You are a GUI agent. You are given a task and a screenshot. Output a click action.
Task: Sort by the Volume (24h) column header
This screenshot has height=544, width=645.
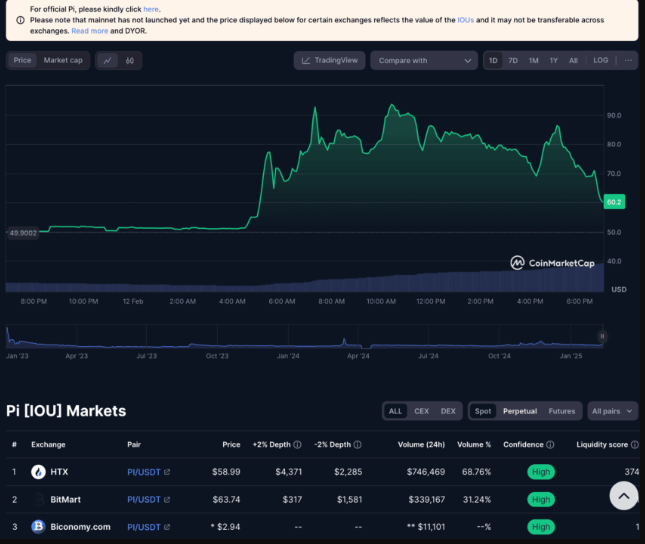click(x=421, y=444)
